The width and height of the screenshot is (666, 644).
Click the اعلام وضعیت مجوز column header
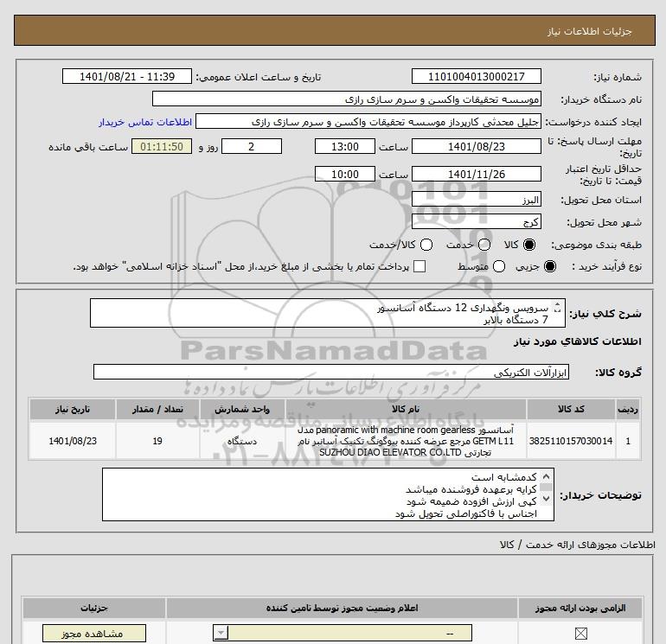(x=342, y=609)
